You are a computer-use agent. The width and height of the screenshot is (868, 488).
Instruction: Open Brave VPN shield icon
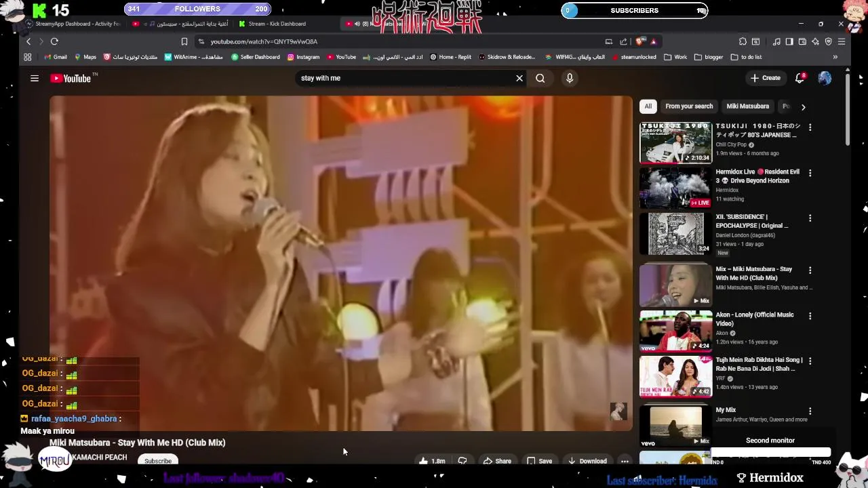click(x=828, y=41)
